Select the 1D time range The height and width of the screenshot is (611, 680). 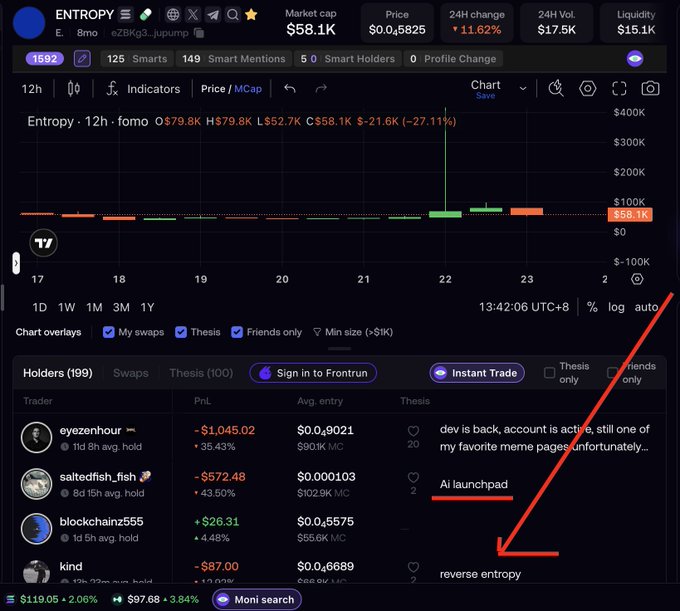click(39, 307)
